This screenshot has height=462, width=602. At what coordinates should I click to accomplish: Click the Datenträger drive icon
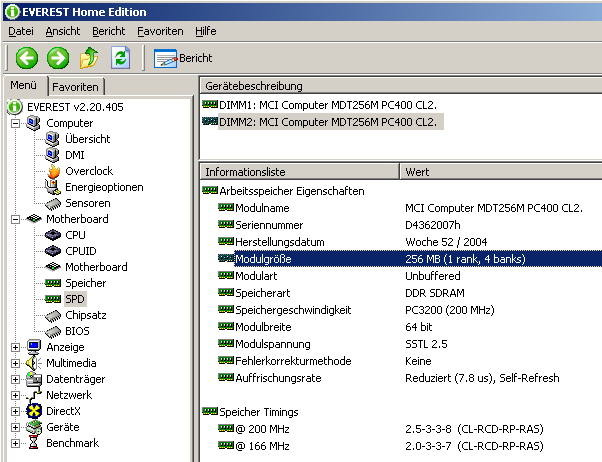click(x=34, y=379)
